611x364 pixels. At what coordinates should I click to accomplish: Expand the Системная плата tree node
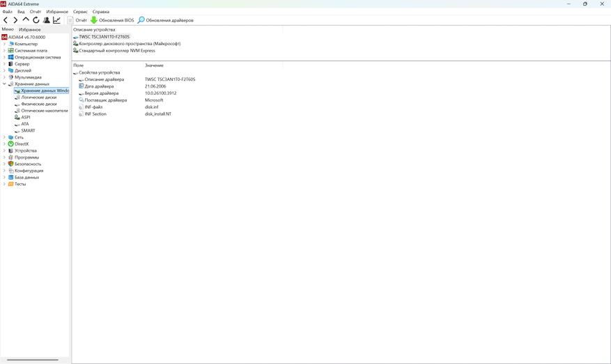[4, 51]
